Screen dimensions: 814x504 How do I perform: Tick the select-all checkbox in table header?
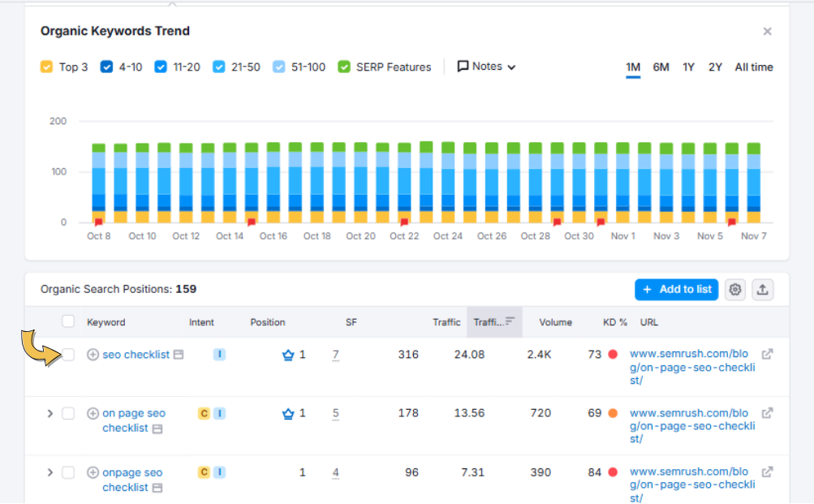68,321
